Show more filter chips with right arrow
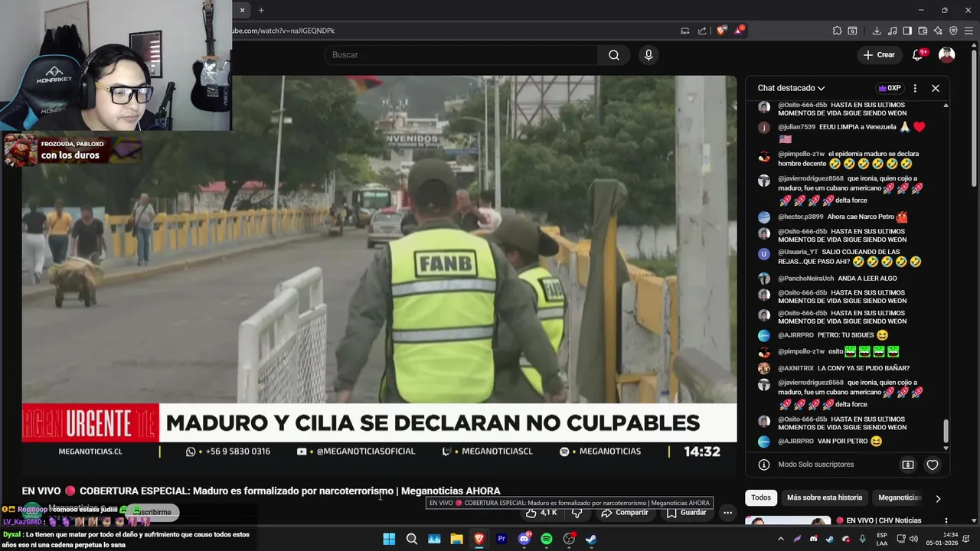Image resolution: width=980 pixels, height=551 pixels. (x=938, y=498)
